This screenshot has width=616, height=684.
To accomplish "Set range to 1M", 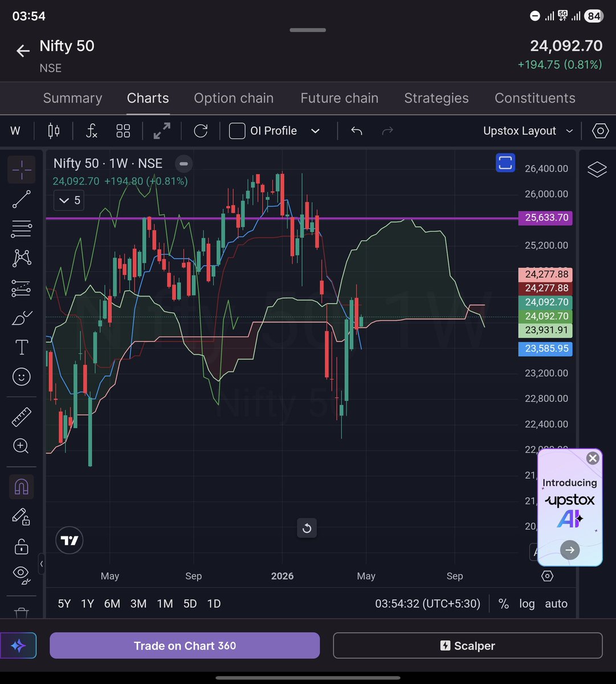I will tap(165, 604).
